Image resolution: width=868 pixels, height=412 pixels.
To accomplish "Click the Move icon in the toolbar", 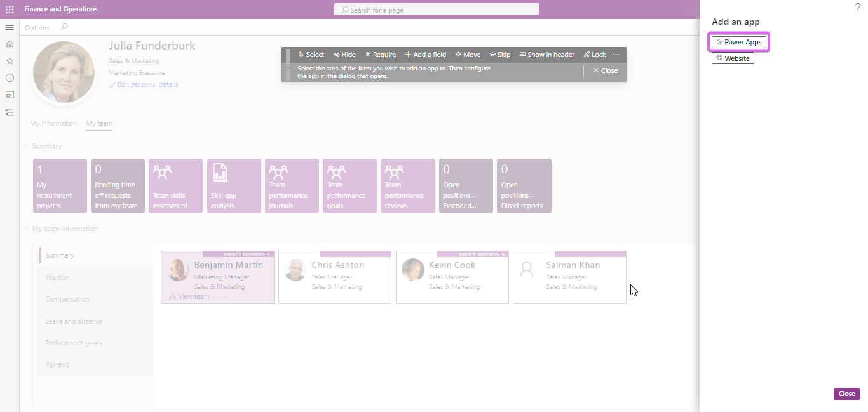I will (x=468, y=55).
